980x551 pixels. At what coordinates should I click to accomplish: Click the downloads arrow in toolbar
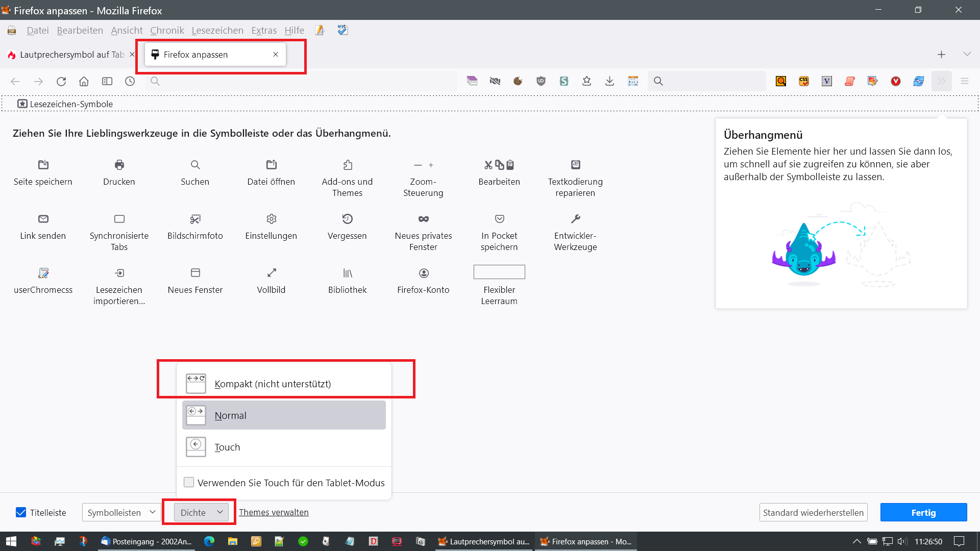tap(609, 81)
